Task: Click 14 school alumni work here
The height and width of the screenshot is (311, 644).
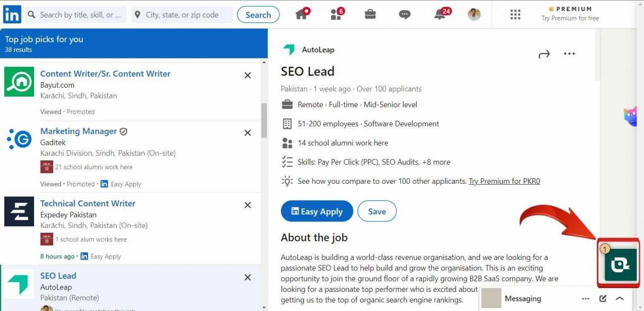Action: coord(343,143)
